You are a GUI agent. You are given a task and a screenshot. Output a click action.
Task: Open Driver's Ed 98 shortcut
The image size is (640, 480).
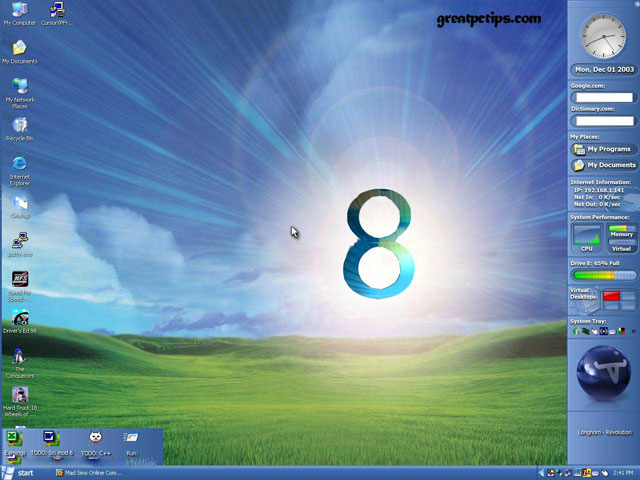(19, 318)
